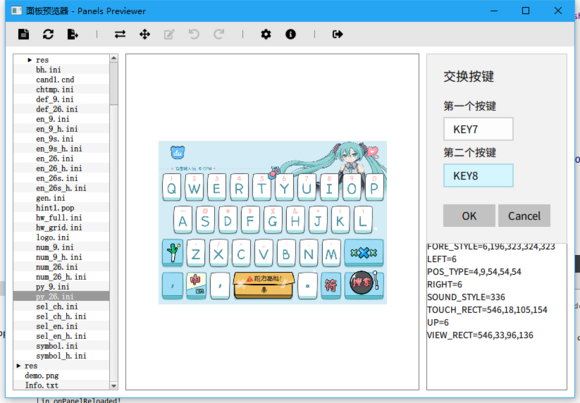Viewport: 580px width, 403px height.
Task: Click the Cancel button
Action: point(524,215)
